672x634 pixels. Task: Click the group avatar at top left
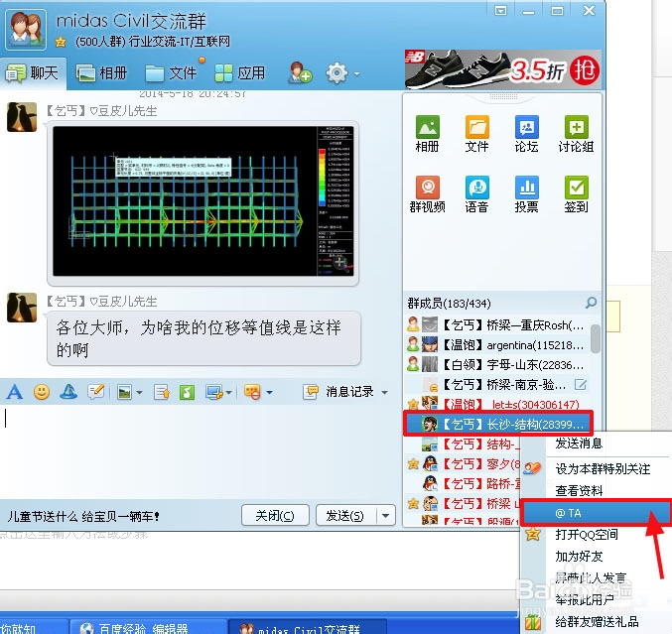coord(26,30)
